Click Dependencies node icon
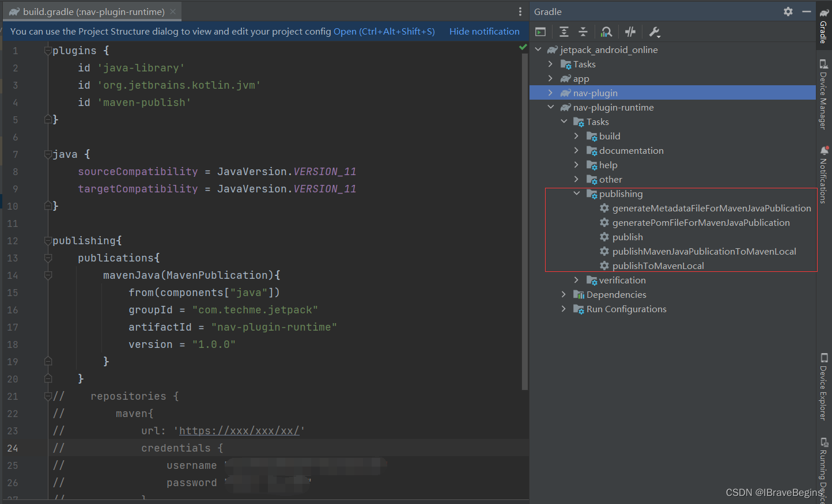832x504 pixels. [579, 295]
